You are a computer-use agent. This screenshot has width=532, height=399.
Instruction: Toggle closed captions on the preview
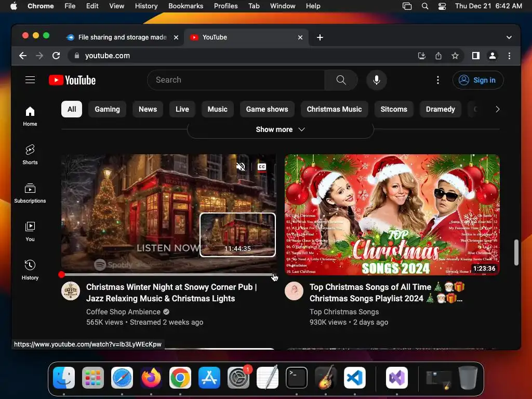click(x=262, y=167)
